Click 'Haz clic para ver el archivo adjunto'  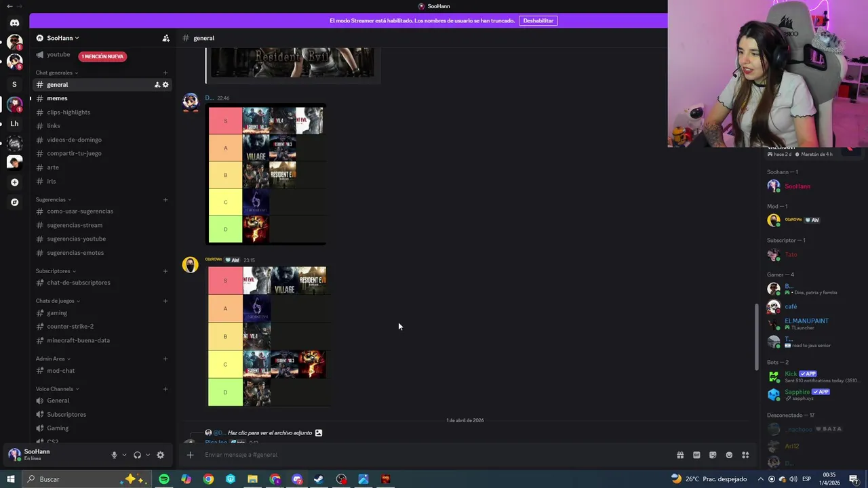pos(270,433)
